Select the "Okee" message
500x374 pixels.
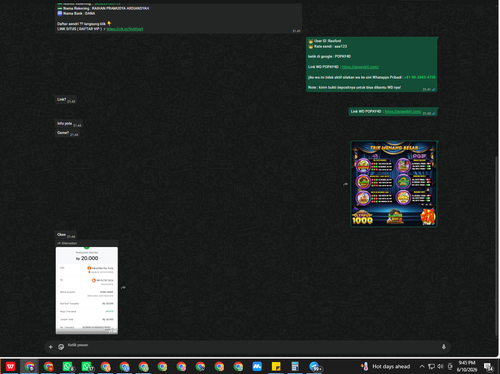(66, 235)
